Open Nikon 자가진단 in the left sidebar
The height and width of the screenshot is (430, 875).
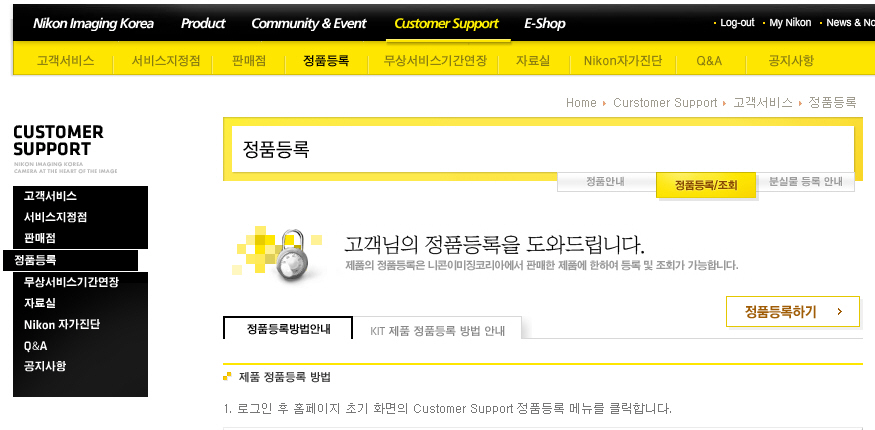point(62,325)
